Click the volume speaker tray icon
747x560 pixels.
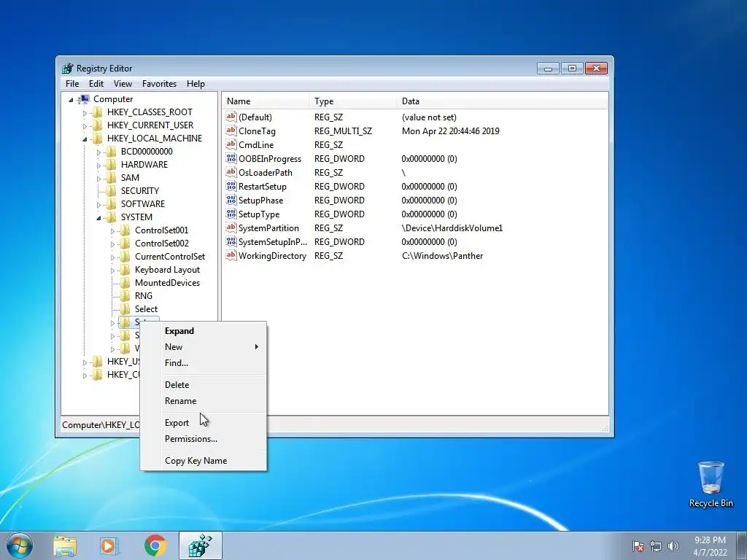[x=673, y=546]
